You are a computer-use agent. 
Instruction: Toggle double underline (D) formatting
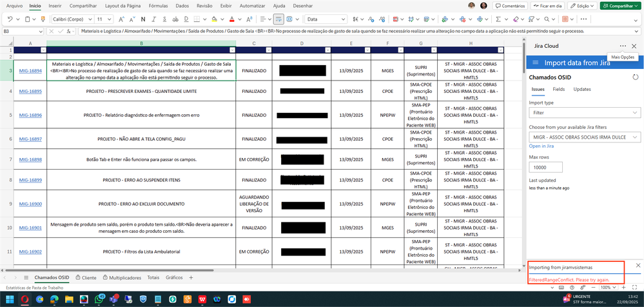[x=186, y=19]
